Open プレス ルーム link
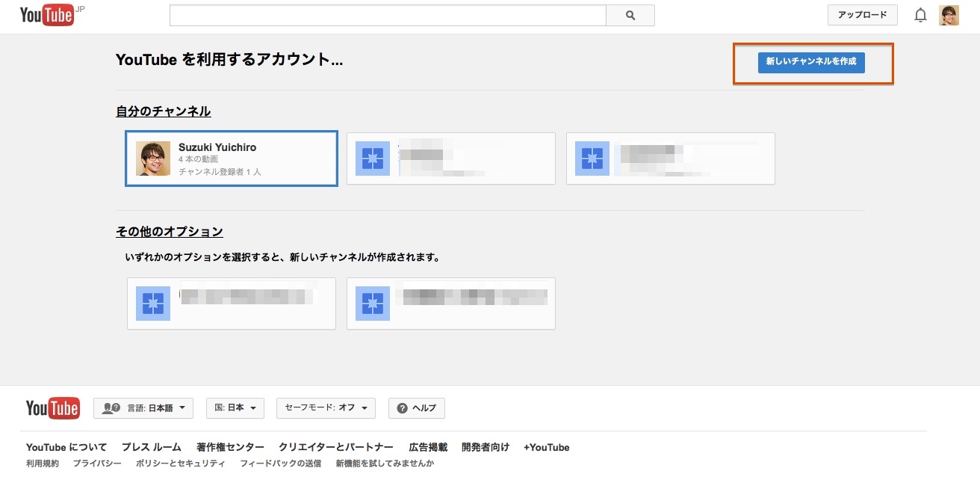Image resolution: width=980 pixels, height=480 pixels. point(152,447)
